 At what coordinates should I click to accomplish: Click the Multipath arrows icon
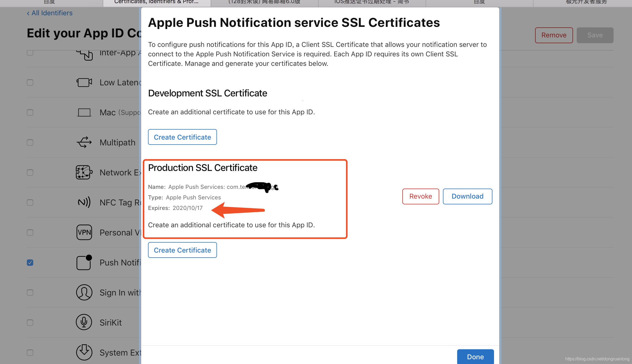pyautogui.click(x=84, y=142)
